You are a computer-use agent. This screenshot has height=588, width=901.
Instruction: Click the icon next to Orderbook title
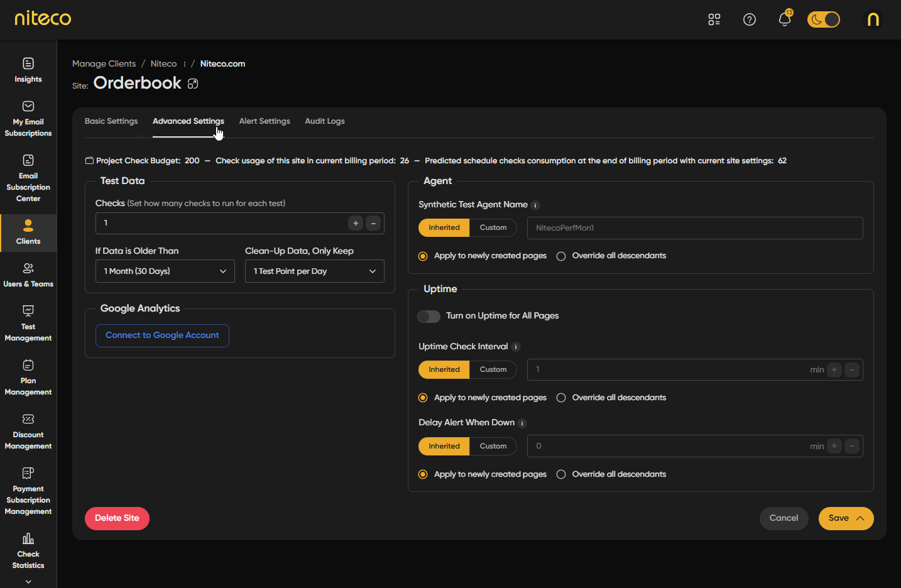[193, 84]
